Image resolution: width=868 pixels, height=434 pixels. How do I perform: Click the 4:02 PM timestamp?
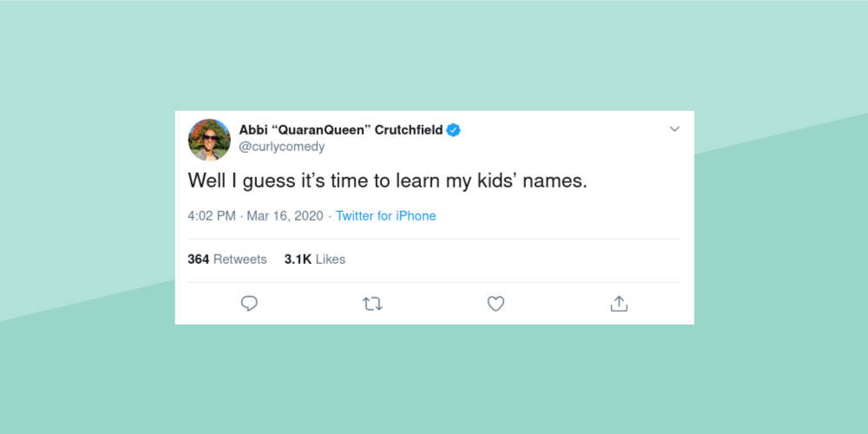(211, 216)
